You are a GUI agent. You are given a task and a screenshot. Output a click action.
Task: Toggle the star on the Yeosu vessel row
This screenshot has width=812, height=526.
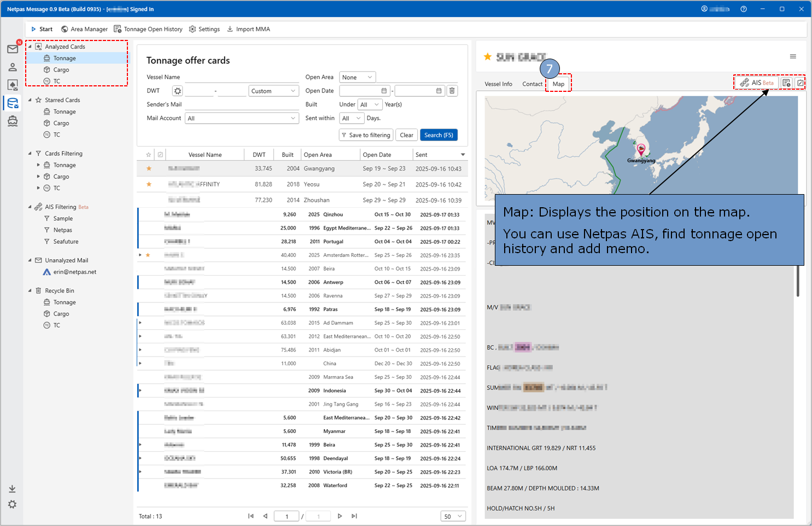149,184
